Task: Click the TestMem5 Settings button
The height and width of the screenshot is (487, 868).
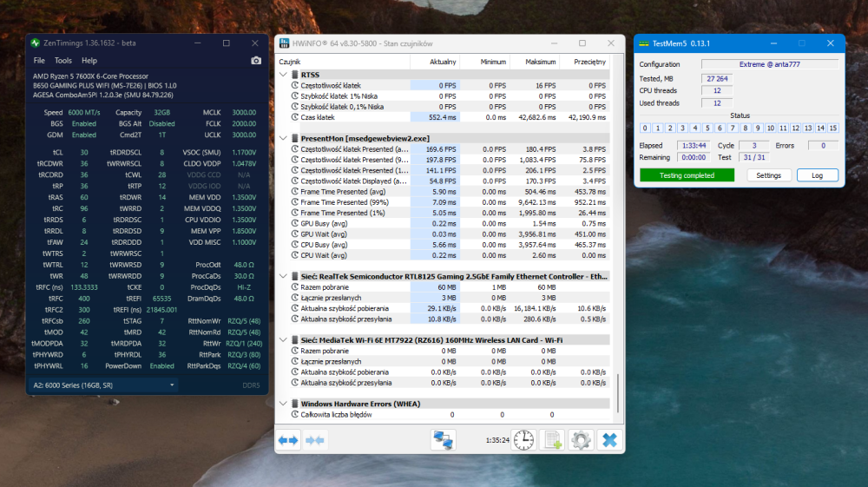Action: click(x=768, y=175)
